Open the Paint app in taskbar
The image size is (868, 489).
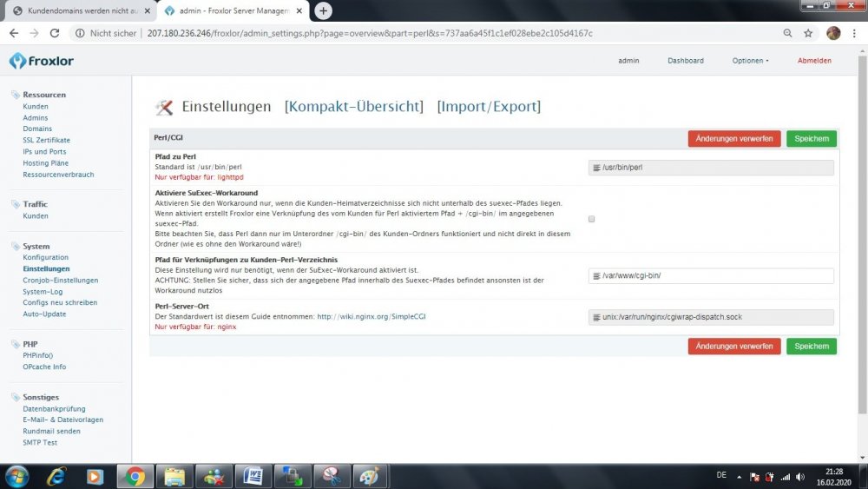click(370, 476)
